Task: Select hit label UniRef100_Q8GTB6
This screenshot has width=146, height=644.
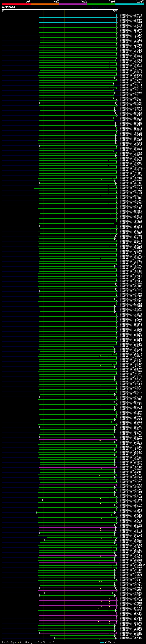Action: pyautogui.click(x=131, y=248)
